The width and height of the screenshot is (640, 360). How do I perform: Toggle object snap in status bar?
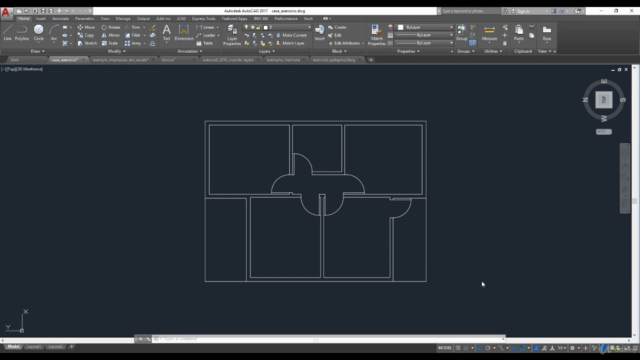click(522, 348)
